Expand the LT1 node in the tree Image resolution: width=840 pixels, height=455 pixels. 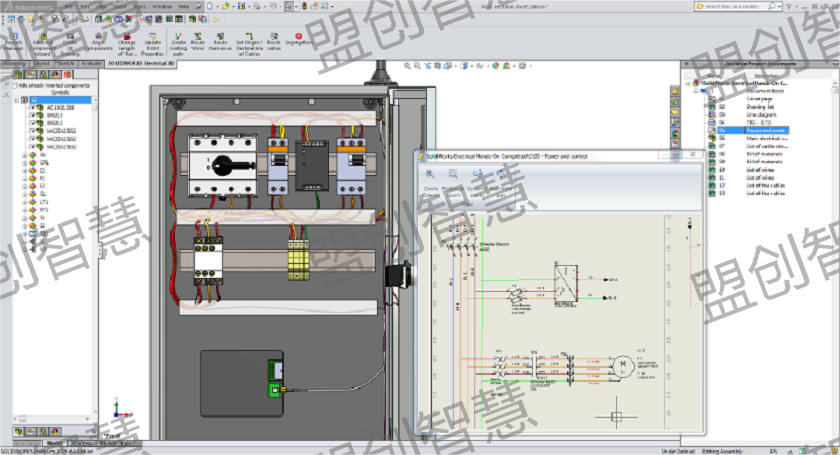(x=24, y=202)
